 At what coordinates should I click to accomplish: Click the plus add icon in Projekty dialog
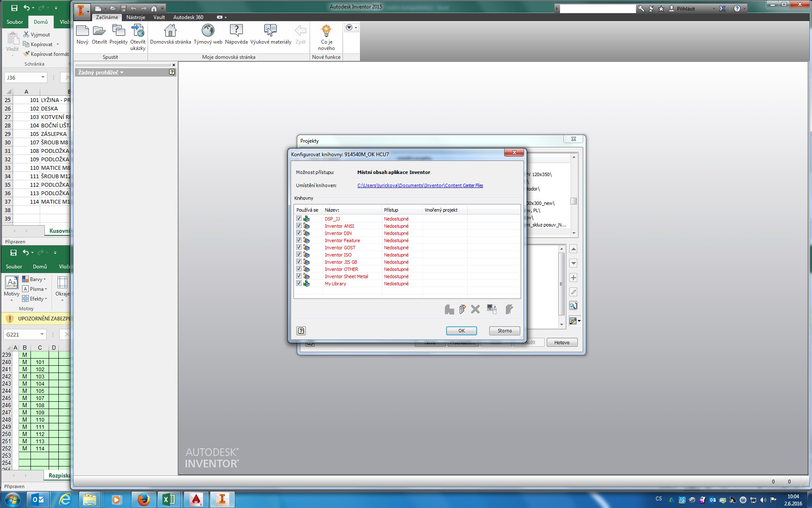pos(573,278)
